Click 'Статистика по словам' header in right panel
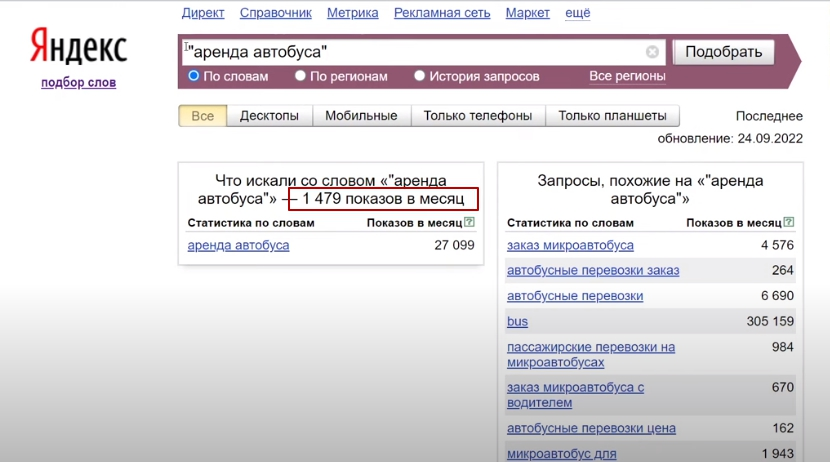 point(570,223)
